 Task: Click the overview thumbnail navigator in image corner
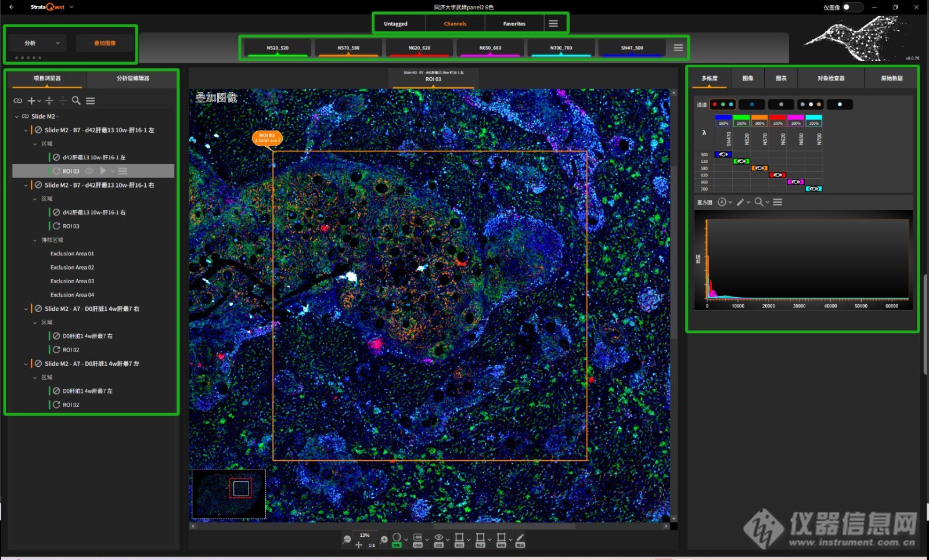point(229,494)
